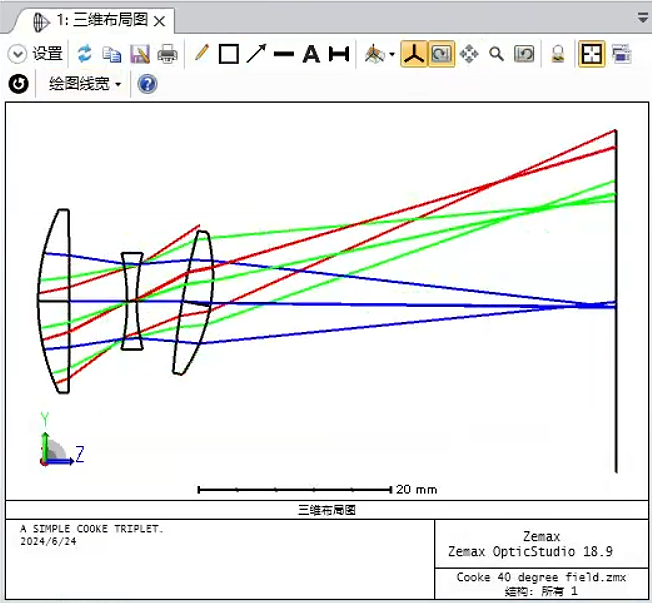652x603 pixels.
Task: Expand the 设置 settings chevron
Action: click(x=17, y=54)
